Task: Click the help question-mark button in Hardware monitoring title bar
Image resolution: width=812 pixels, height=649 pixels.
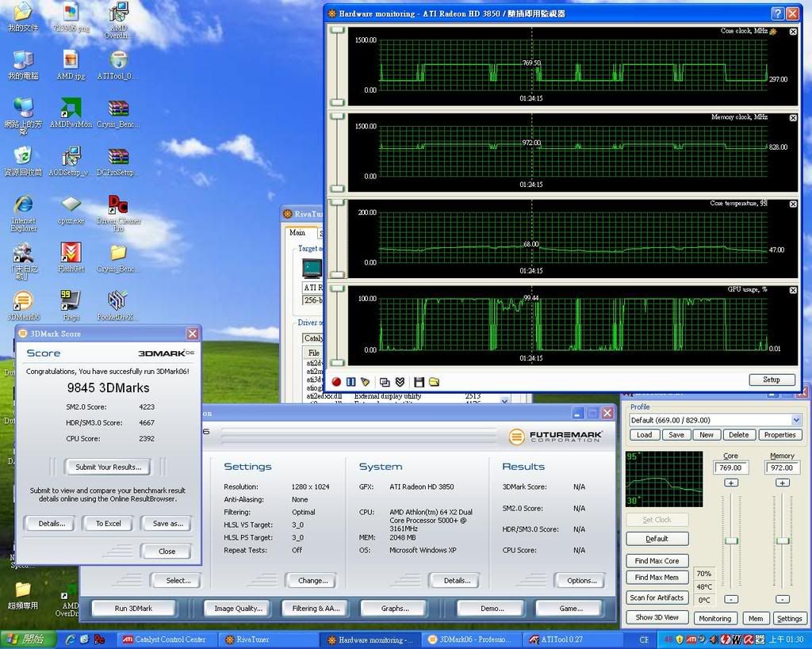Action: click(x=777, y=13)
